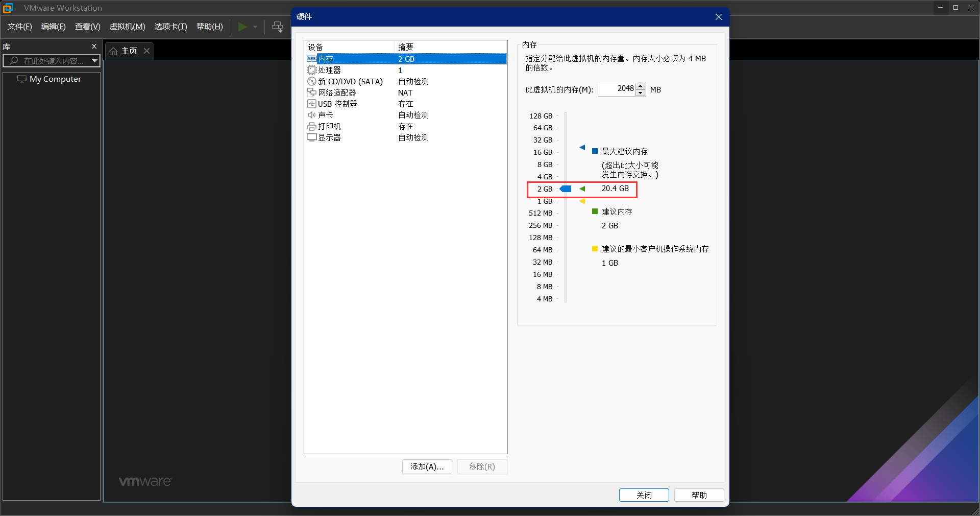Click the green recommended memory arrow marker

tap(582, 189)
